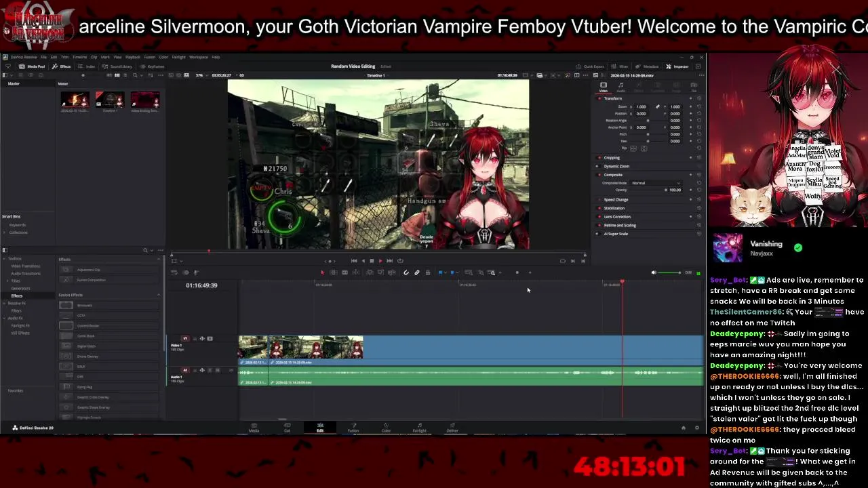This screenshot has width=868, height=488.
Task: Switch to the Audio inspector tab
Action: 621,87
